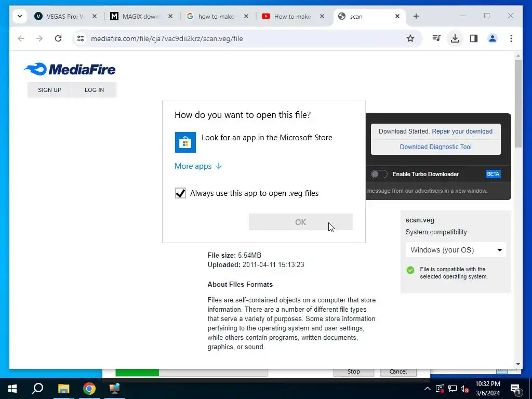Click muted volume icon in tray
The height and width of the screenshot is (399, 532).
(x=464, y=389)
